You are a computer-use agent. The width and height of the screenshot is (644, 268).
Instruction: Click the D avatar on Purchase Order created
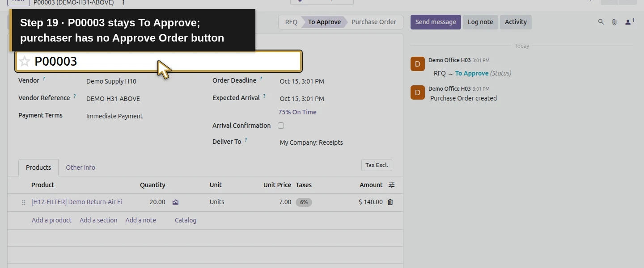coord(418,92)
